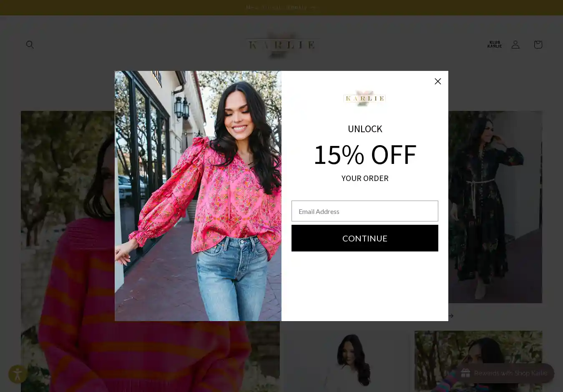Open the search magnifier icon
This screenshot has width=563, height=392.
coord(30,44)
